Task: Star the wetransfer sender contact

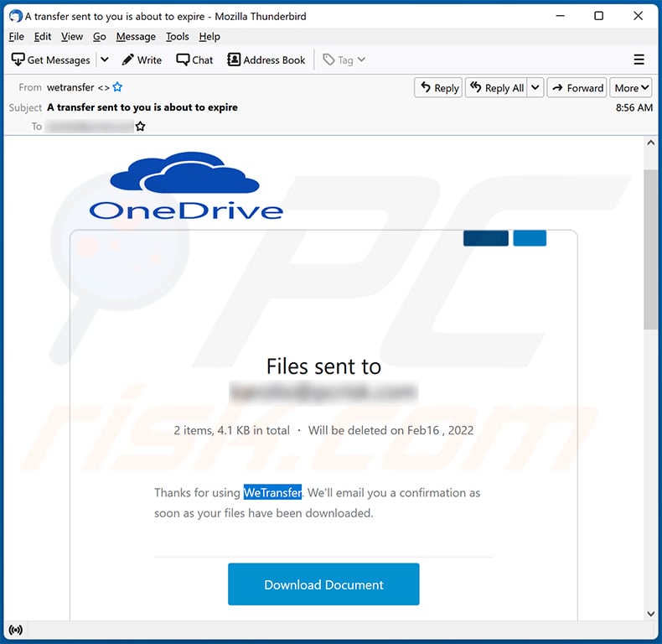Action: [117, 87]
